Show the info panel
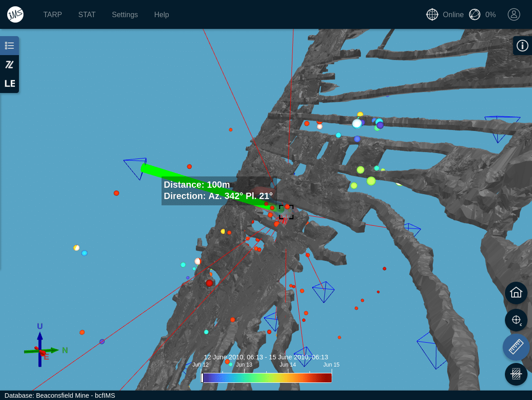This screenshot has width=532, height=400. [522, 46]
